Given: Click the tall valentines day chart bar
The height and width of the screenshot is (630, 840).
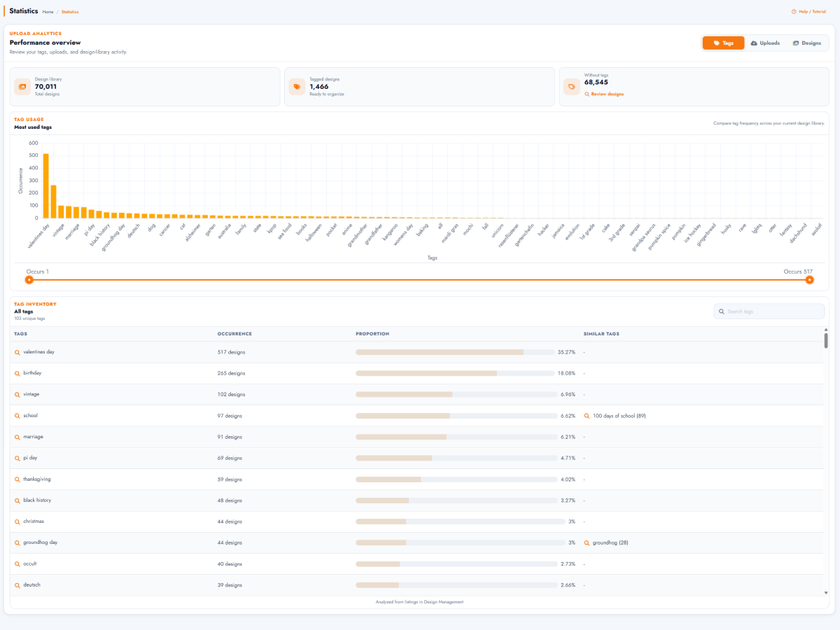Looking at the screenshot, I should pyautogui.click(x=45, y=185).
